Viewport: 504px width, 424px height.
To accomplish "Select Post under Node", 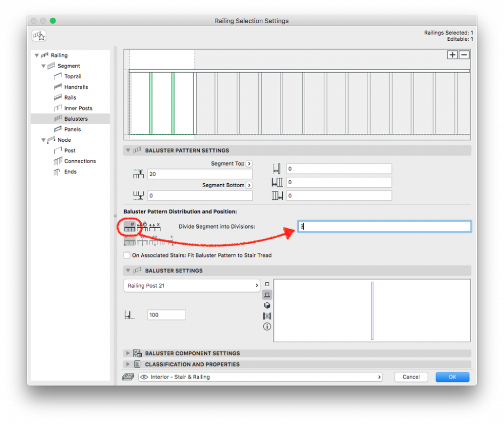I will pos(70,150).
